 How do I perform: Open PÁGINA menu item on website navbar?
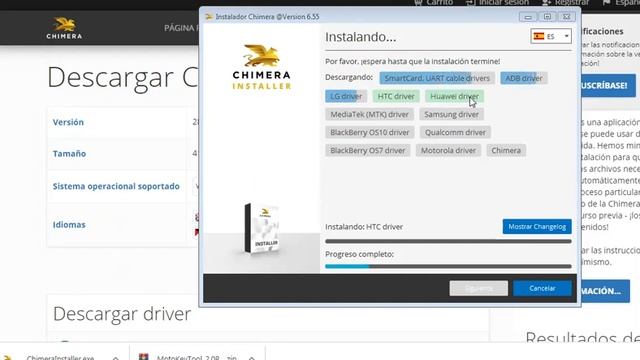182,28
